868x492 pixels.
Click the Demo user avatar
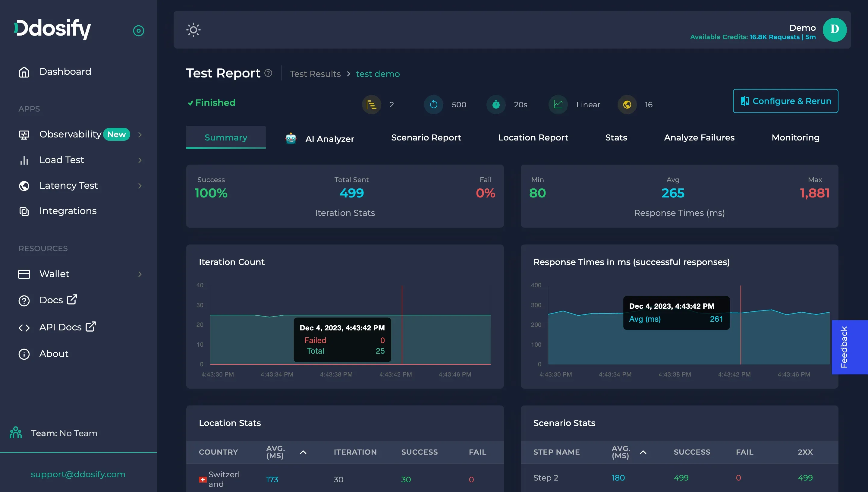(x=834, y=30)
